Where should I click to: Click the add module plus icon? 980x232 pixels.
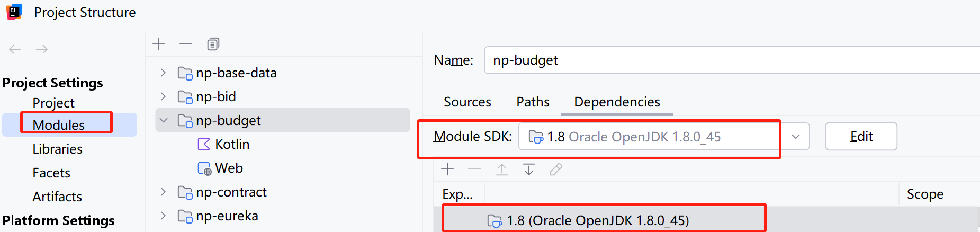(159, 44)
